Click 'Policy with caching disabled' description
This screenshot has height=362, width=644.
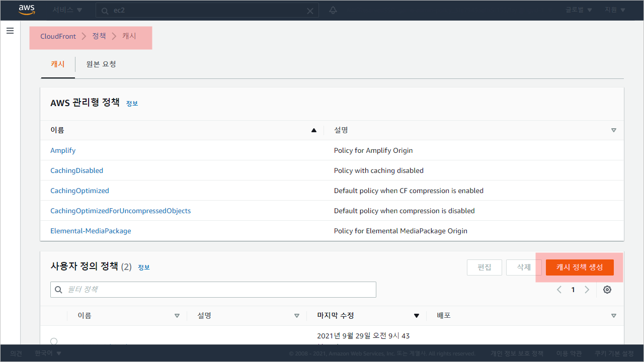(x=379, y=170)
